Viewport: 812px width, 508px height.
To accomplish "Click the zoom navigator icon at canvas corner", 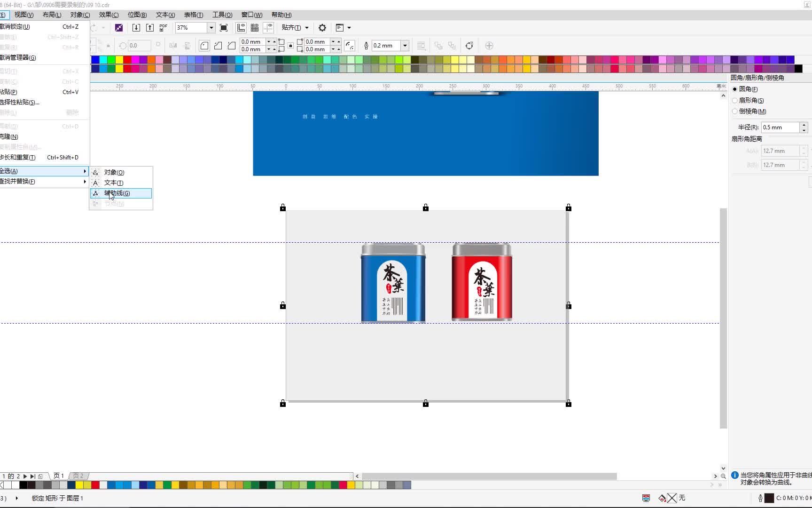I will (x=723, y=476).
